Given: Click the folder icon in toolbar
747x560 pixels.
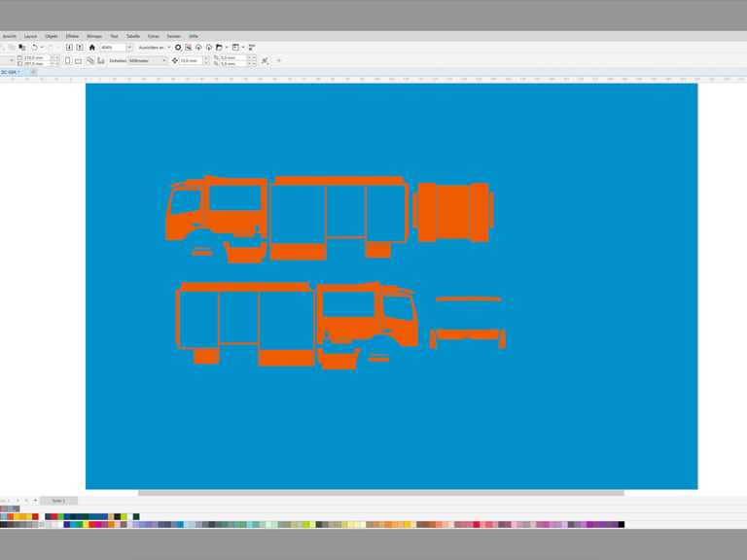Looking at the screenshot, I should coord(219,47).
